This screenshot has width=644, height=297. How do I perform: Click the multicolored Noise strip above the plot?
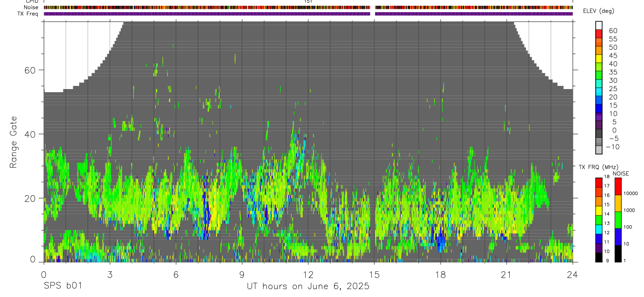tap(308, 8)
